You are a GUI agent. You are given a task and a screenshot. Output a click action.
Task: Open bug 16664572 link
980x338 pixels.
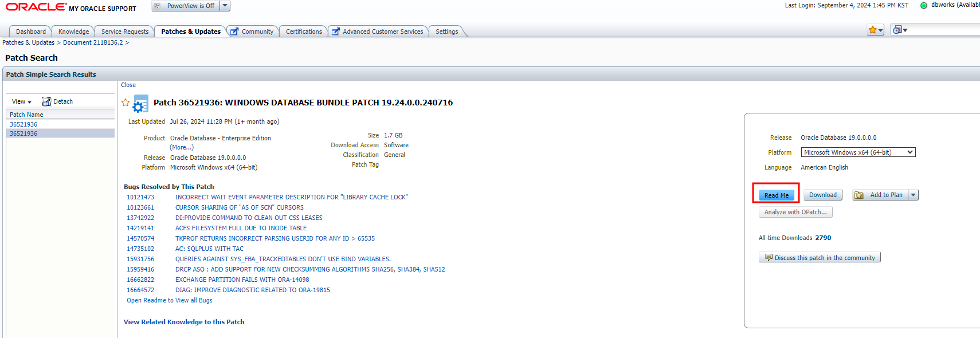pyautogui.click(x=140, y=290)
